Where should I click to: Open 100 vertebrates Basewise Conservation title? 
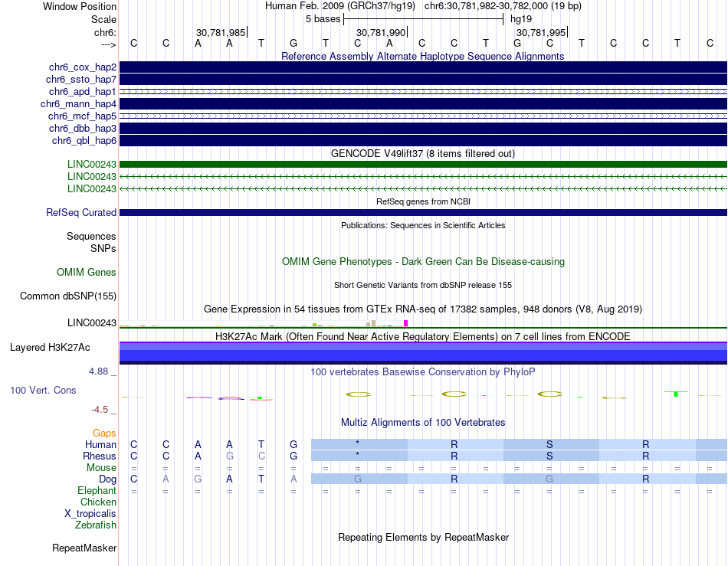(422, 371)
